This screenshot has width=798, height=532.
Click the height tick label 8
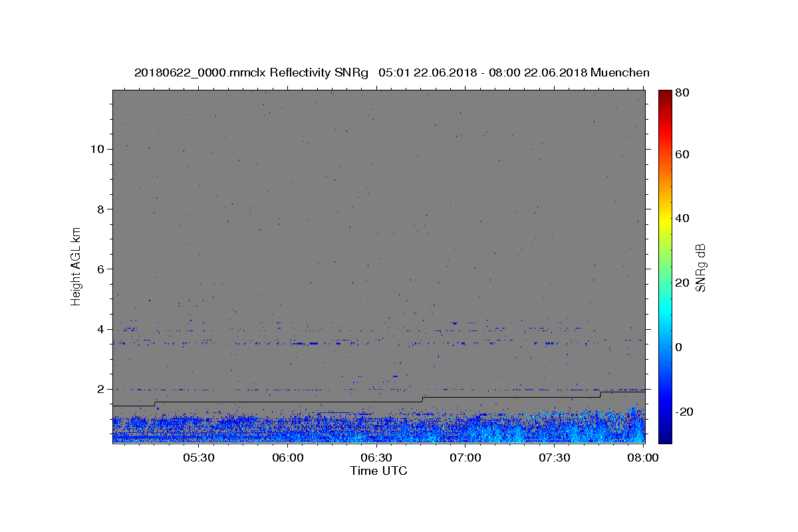(x=100, y=209)
